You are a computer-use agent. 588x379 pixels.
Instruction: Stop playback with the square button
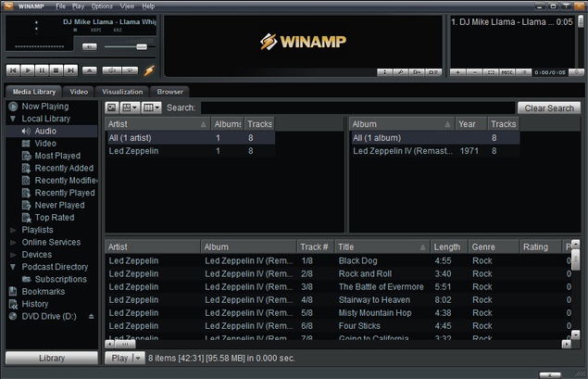56,70
